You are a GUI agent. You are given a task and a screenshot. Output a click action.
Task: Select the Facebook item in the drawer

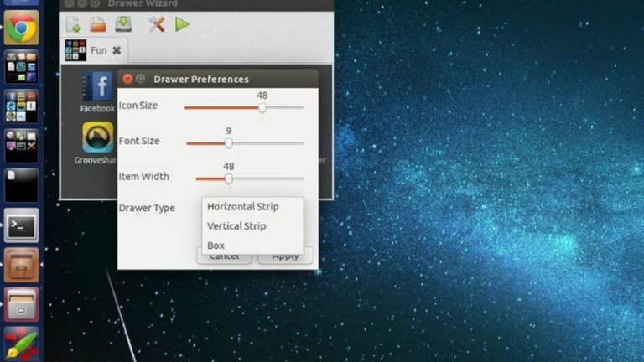97,92
